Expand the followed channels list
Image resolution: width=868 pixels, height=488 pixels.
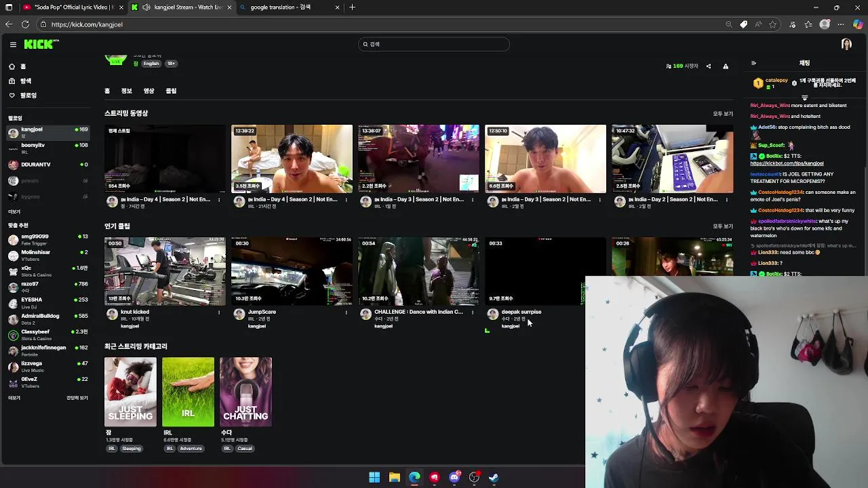pos(14,211)
